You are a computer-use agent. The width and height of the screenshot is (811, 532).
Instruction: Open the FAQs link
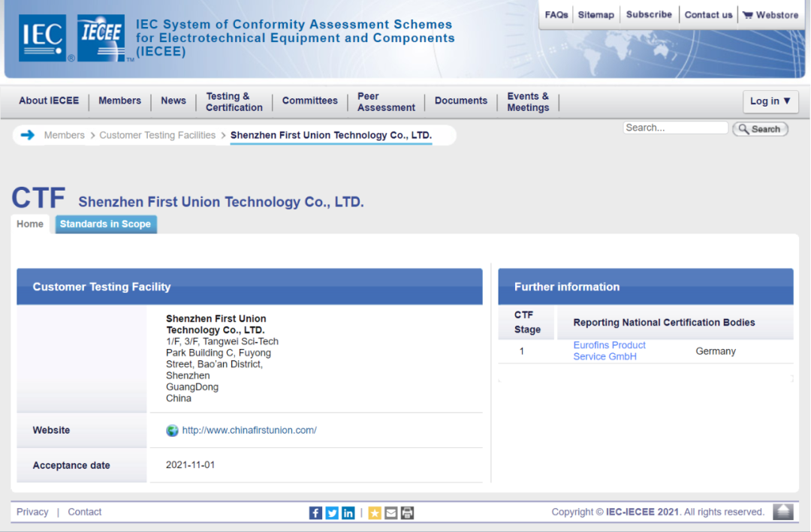coord(556,15)
